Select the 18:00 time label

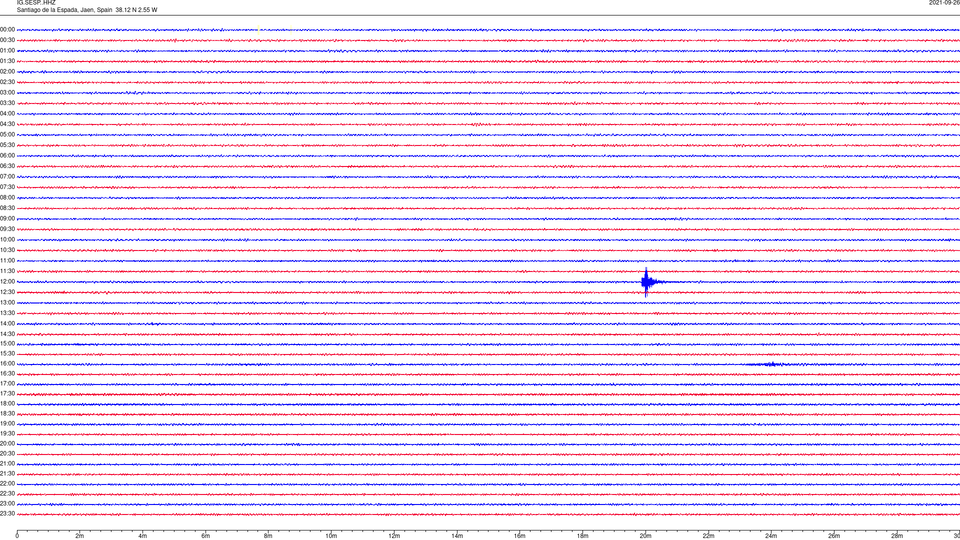point(7,403)
